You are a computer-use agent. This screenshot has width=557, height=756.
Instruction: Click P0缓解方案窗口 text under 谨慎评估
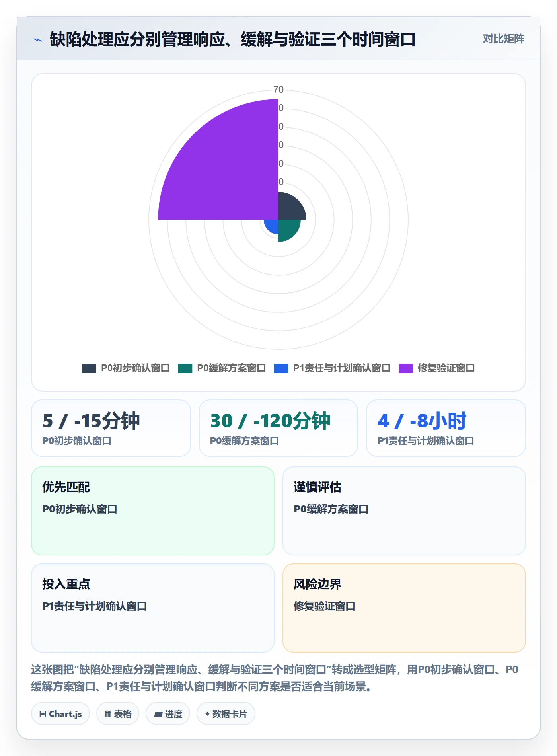331,509
